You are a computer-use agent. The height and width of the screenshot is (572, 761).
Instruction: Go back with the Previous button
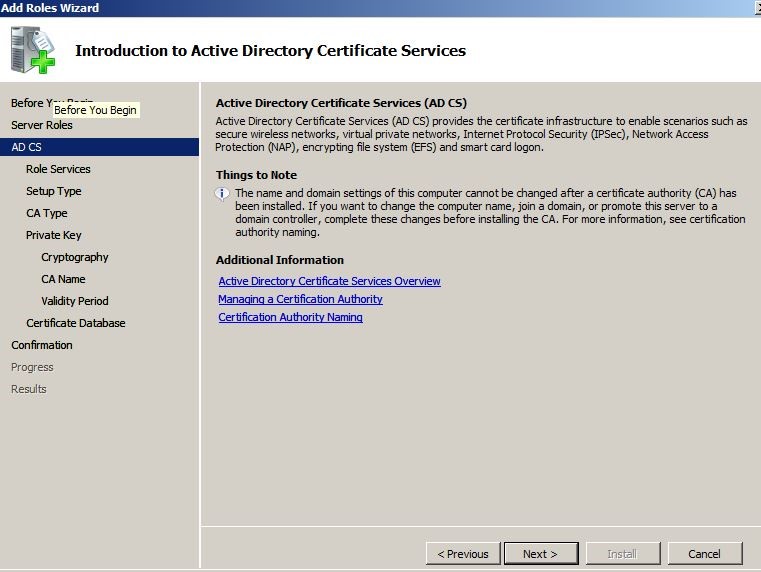tap(463, 554)
